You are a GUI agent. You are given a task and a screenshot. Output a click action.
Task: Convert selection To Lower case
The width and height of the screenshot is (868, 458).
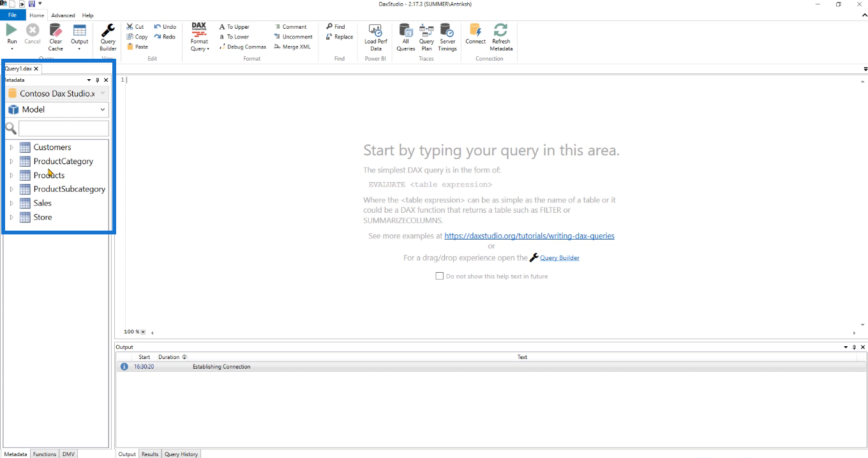(234, 37)
